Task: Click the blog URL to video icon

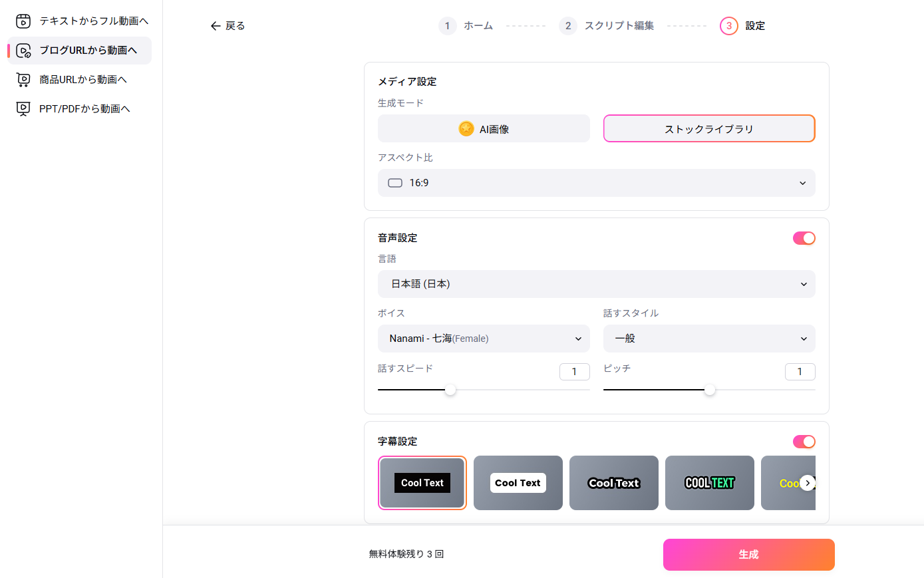Action: pyautogui.click(x=23, y=51)
